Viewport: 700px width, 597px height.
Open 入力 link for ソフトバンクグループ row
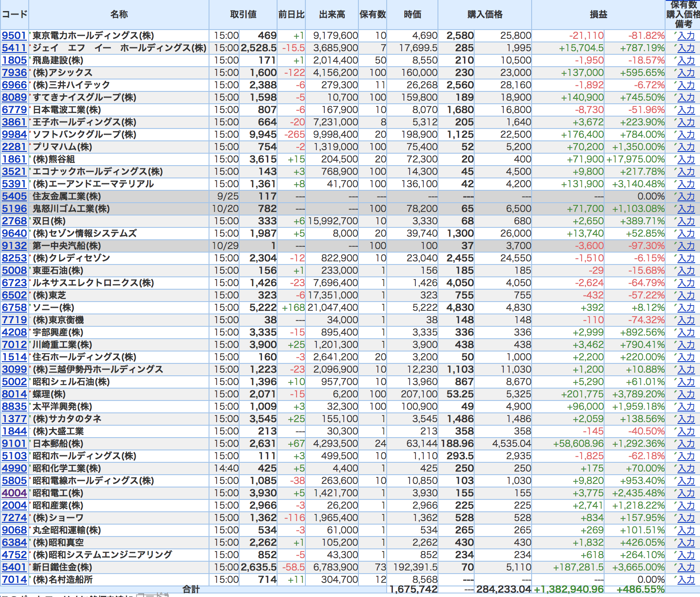(686, 135)
